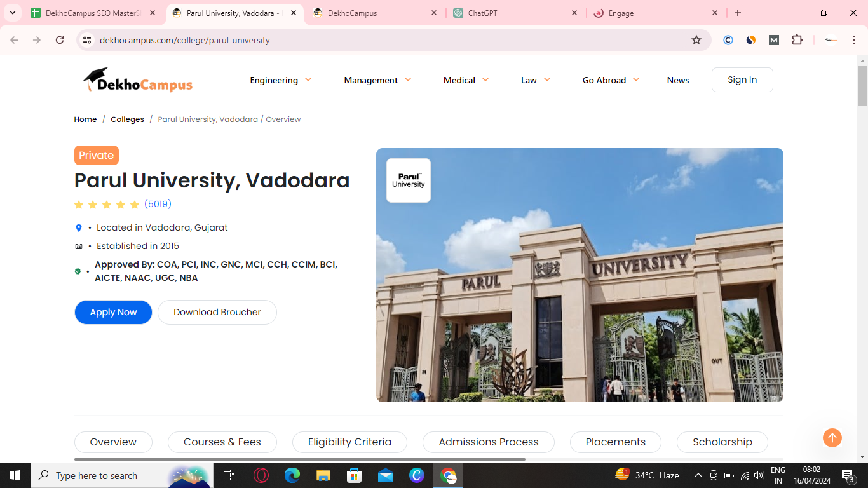Select the Overview tab
This screenshot has width=868, height=488.
pyautogui.click(x=113, y=442)
